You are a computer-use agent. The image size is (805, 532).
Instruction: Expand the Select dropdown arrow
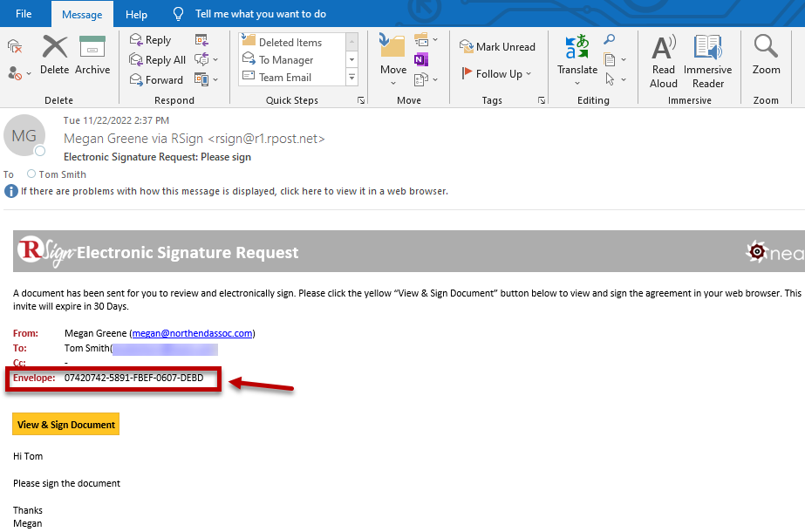coord(624,79)
